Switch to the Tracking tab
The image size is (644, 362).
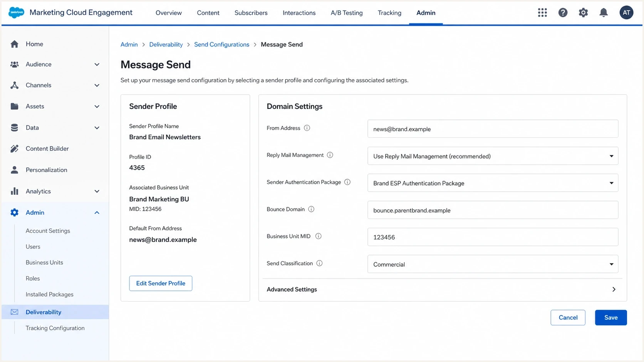pos(389,13)
